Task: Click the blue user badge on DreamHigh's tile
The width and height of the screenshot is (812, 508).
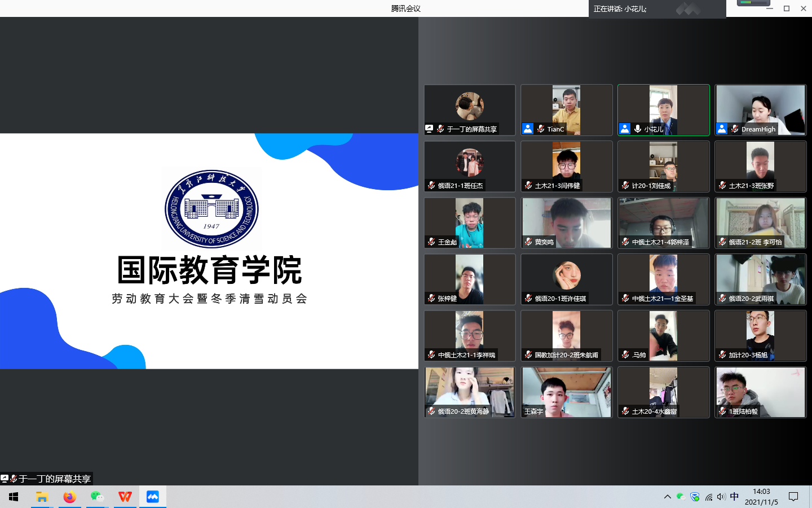Action: [x=722, y=129]
